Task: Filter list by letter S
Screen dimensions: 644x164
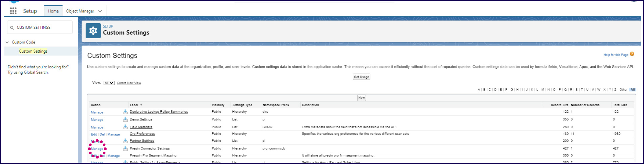Action: pyautogui.click(x=576, y=90)
